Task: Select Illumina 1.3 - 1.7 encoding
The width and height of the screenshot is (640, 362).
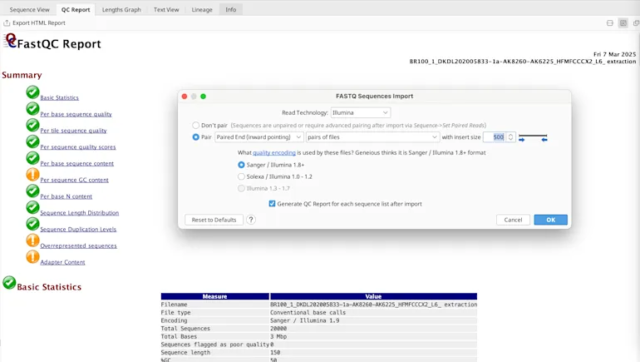Action: coord(241,189)
